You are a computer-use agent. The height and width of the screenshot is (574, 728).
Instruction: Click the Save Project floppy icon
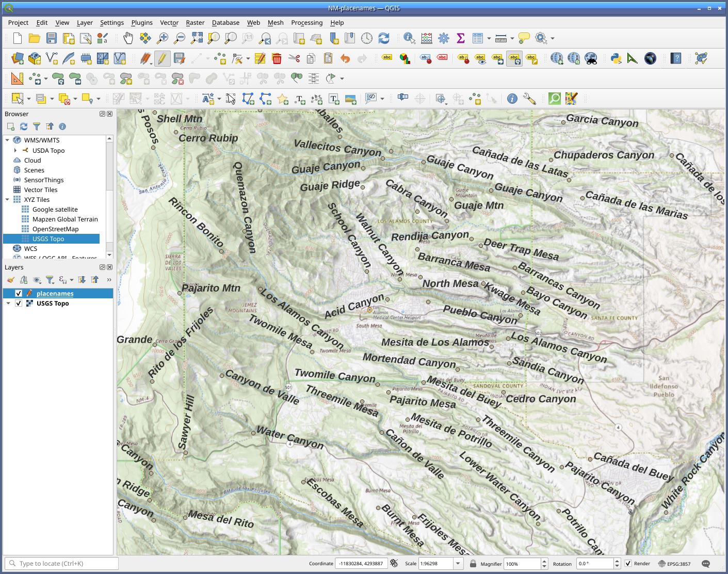[x=51, y=38]
